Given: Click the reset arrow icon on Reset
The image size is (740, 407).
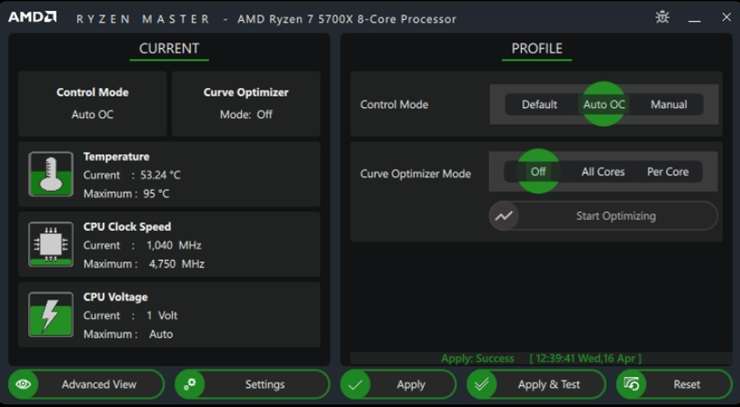Looking at the screenshot, I should pos(631,384).
